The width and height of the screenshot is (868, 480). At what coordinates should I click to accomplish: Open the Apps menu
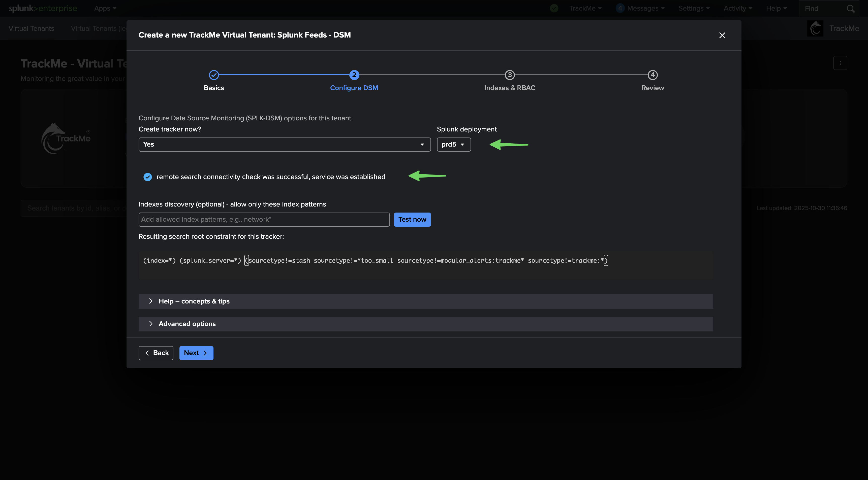tap(105, 8)
